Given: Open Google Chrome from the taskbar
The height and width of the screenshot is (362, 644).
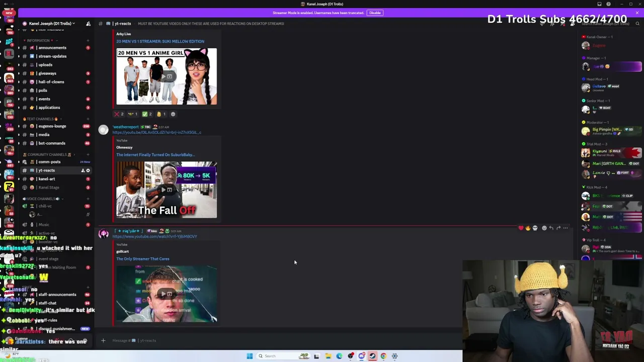Looking at the screenshot, I should (383, 356).
